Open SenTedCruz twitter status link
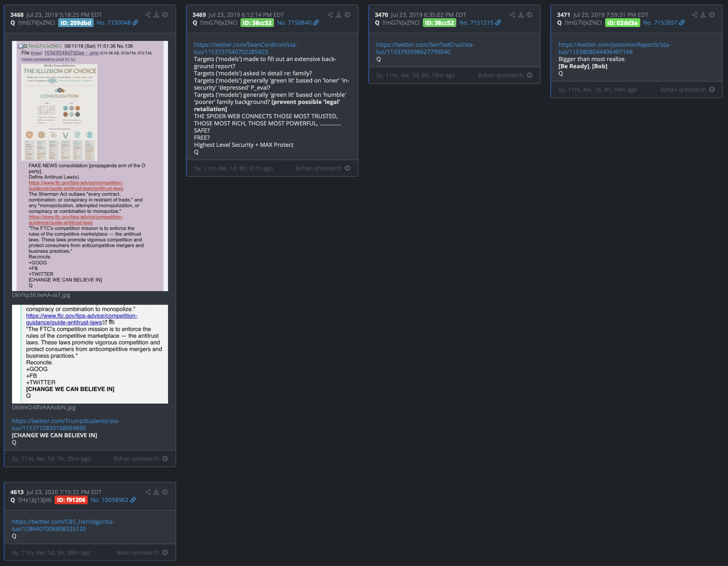The image size is (728, 566). click(425, 48)
